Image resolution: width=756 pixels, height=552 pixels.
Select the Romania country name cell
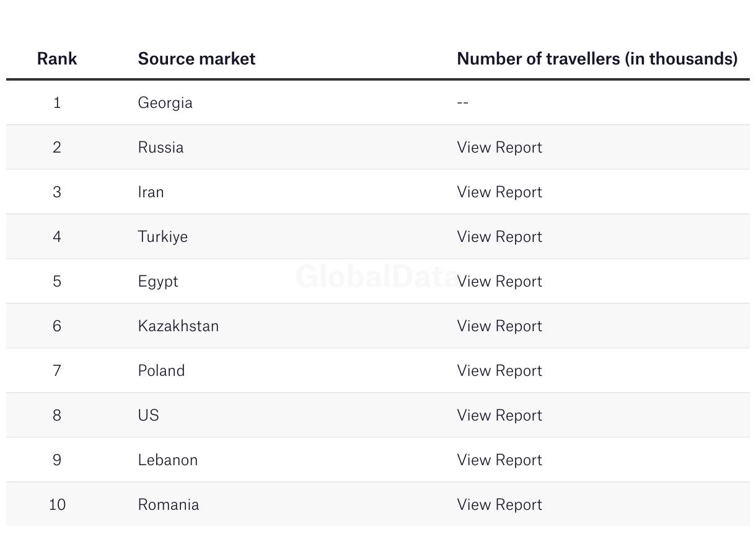click(x=168, y=504)
